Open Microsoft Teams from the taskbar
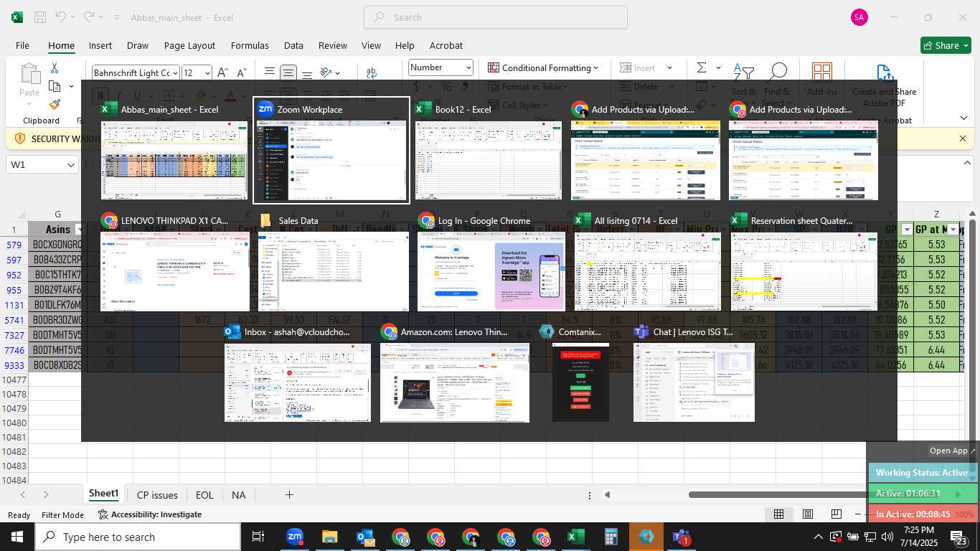980x551 pixels. click(681, 537)
